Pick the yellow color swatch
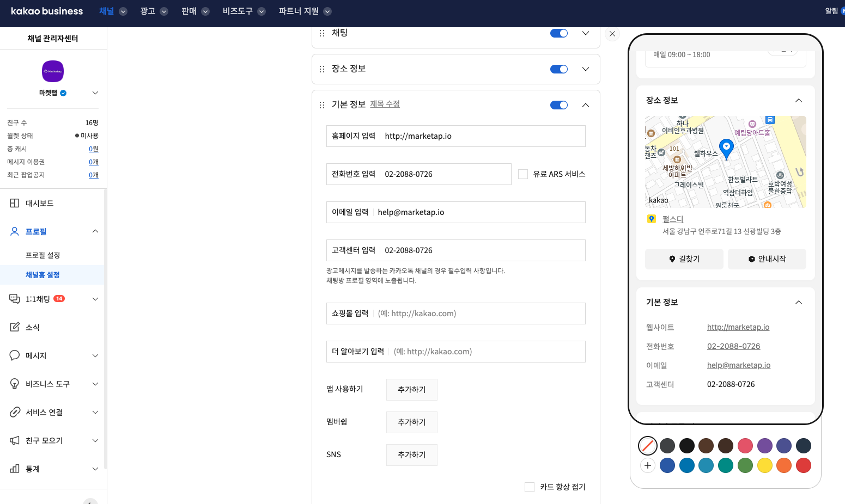The height and width of the screenshot is (504, 845). pos(765,465)
